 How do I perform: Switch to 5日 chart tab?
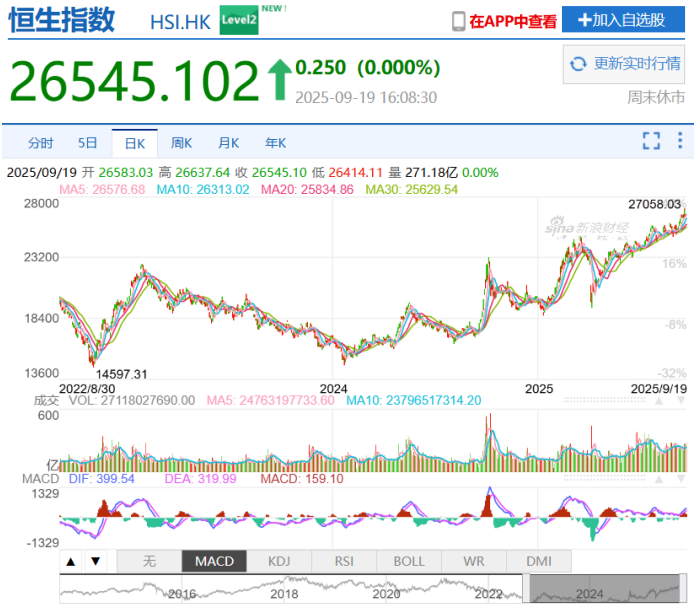(x=88, y=142)
